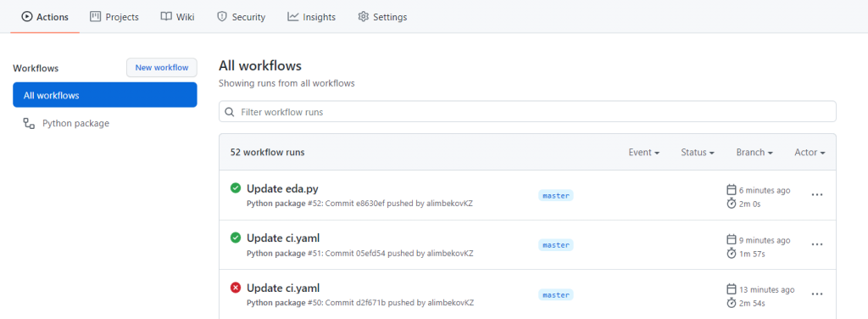The image size is (868, 319).
Task: Focus the Filter workflow runs field
Action: pyautogui.click(x=527, y=111)
